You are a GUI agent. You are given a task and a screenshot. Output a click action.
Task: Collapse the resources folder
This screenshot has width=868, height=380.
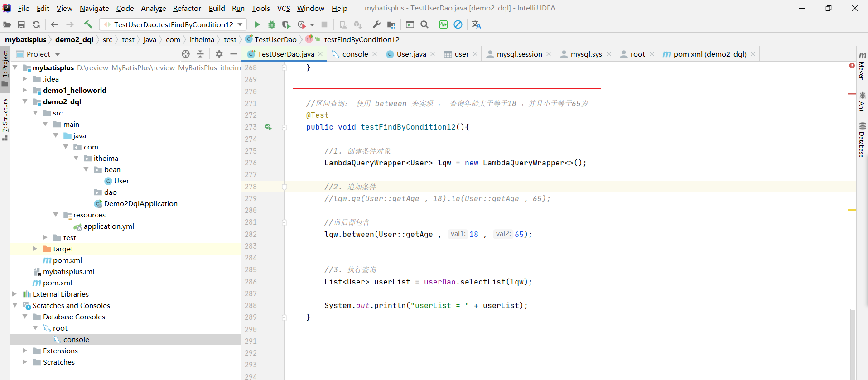(56, 215)
